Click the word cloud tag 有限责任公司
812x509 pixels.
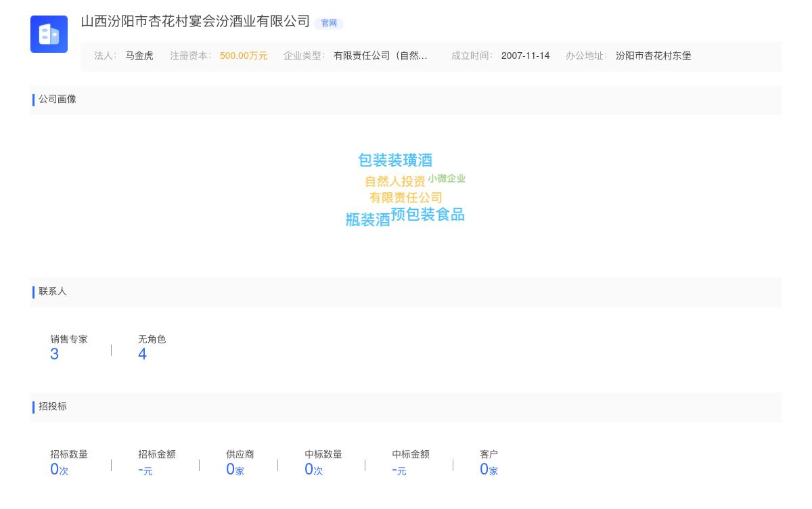click(x=406, y=198)
